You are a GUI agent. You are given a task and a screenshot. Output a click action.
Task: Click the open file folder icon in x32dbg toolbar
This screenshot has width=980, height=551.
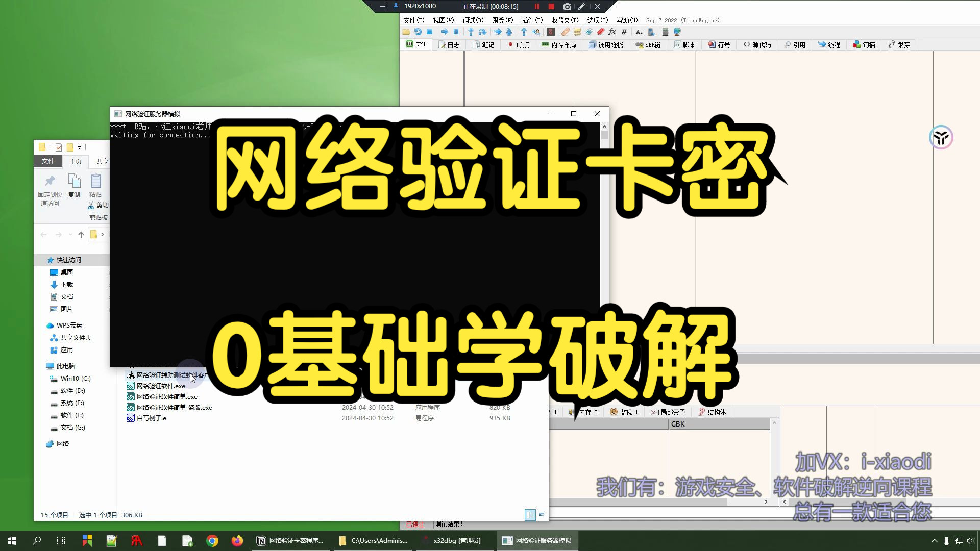(406, 32)
